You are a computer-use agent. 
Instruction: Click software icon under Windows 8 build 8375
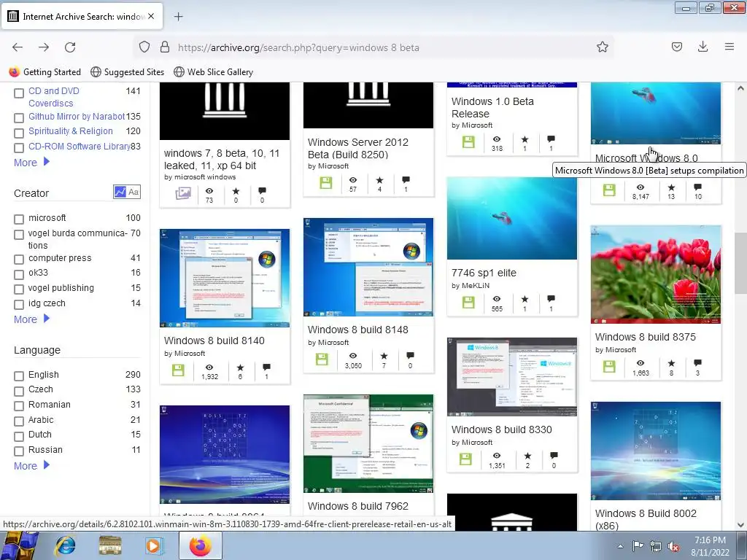[609, 366]
